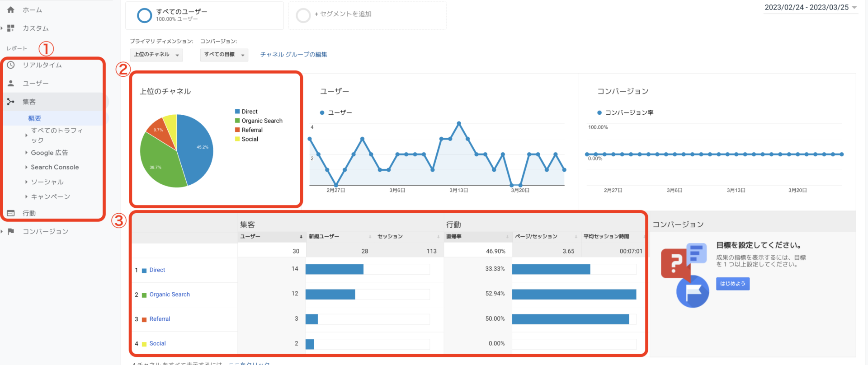The height and width of the screenshot is (365, 868).
Task: Click the green square beside Organic Search table row
Action: 144,295
